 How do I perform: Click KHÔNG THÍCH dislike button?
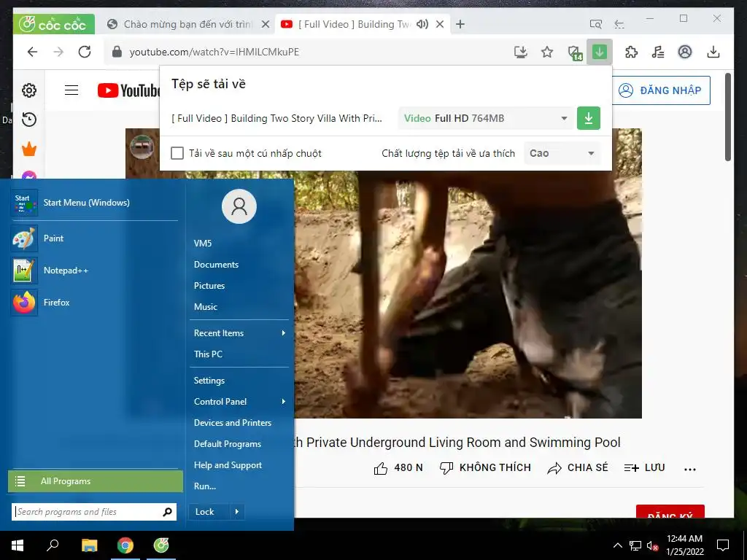[485, 468]
